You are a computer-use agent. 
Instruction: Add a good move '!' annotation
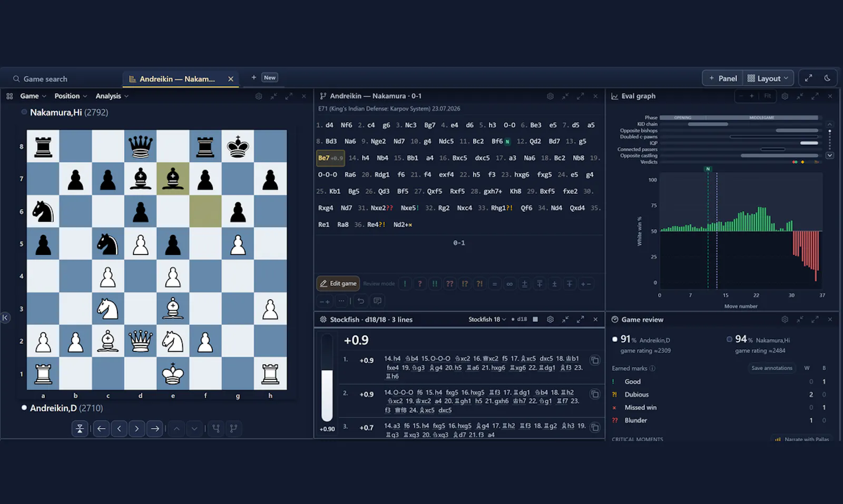[405, 283]
